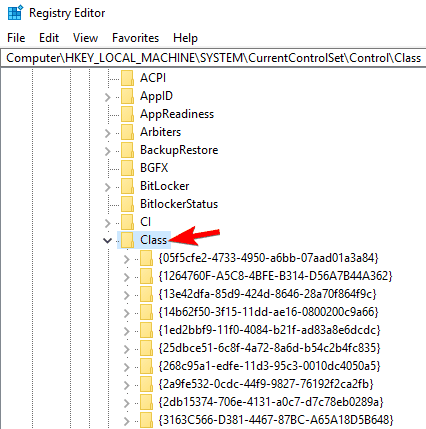Click the registry path address bar
Viewport: 426px width, 429px height.
point(213,58)
